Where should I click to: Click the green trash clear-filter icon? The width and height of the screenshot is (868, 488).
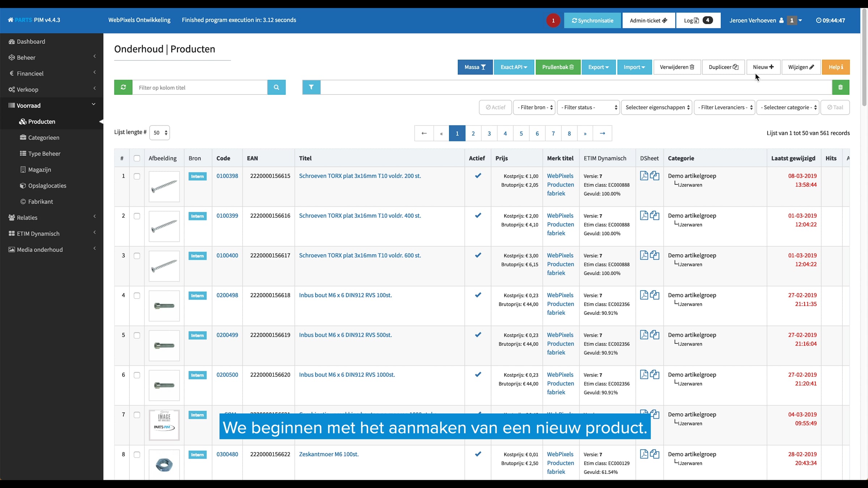tap(841, 87)
